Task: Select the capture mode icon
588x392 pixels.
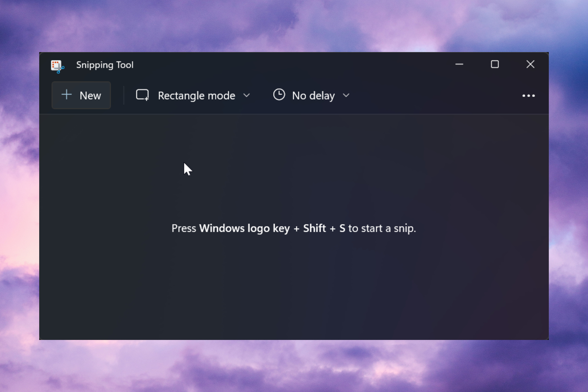Action: coord(142,95)
